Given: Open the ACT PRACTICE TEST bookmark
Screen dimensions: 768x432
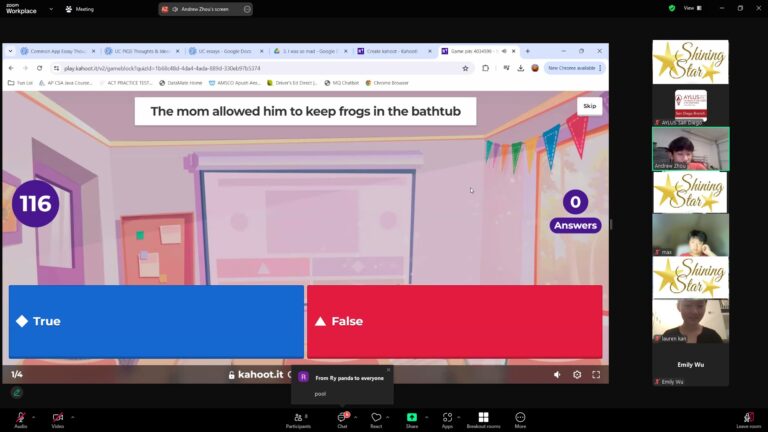Looking at the screenshot, I should pyautogui.click(x=126, y=83).
